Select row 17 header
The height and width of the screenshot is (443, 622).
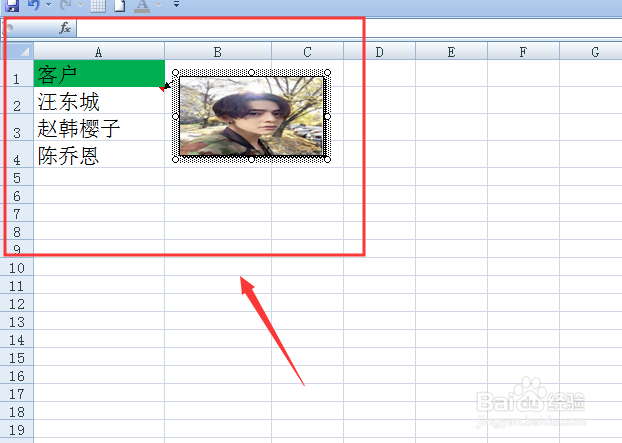click(x=17, y=393)
